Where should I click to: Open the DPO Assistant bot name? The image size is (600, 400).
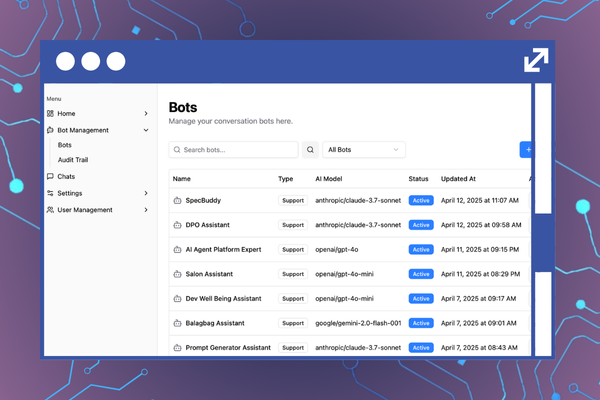pos(207,225)
